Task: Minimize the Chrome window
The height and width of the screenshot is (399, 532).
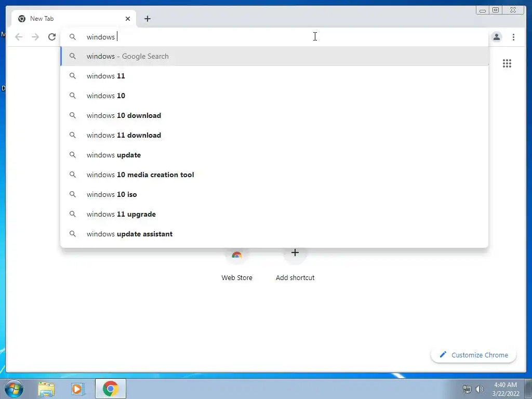Action: point(482,10)
